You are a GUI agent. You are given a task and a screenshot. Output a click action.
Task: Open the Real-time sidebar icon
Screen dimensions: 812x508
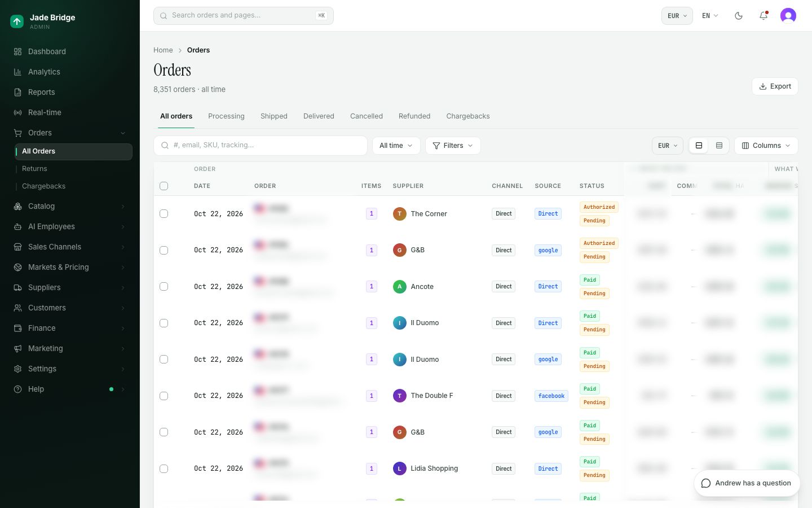click(17, 112)
